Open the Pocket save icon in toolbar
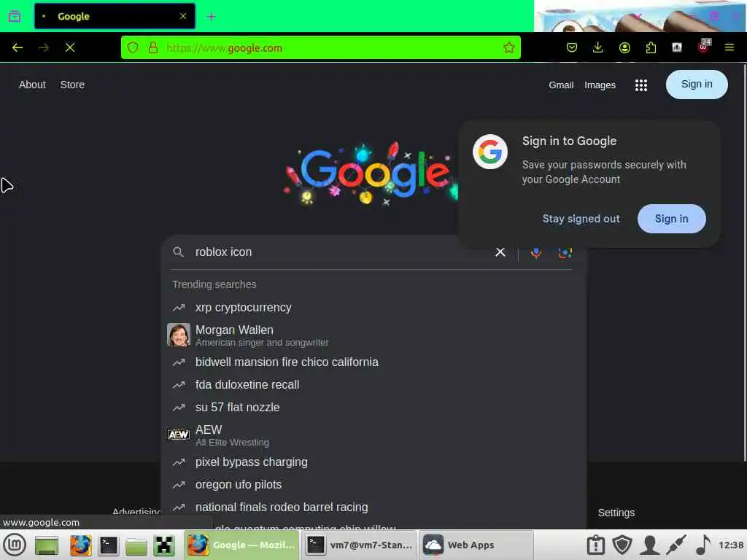 click(572, 47)
